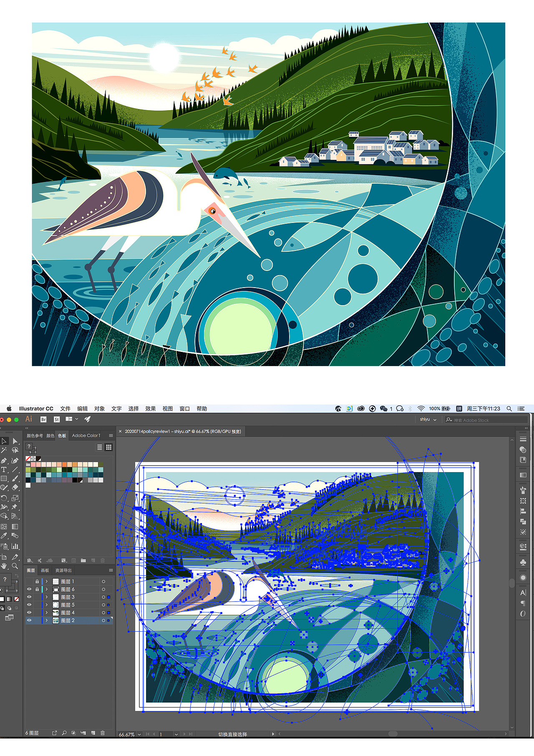Open the shiyu workspace dropdown
The height and width of the screenshot is (756, 534).
(x=428, y=420)
